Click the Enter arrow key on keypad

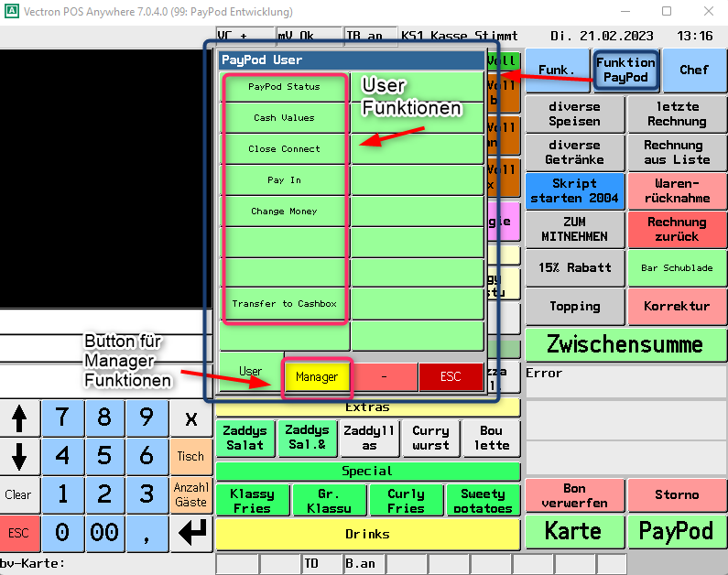[191, 533]
